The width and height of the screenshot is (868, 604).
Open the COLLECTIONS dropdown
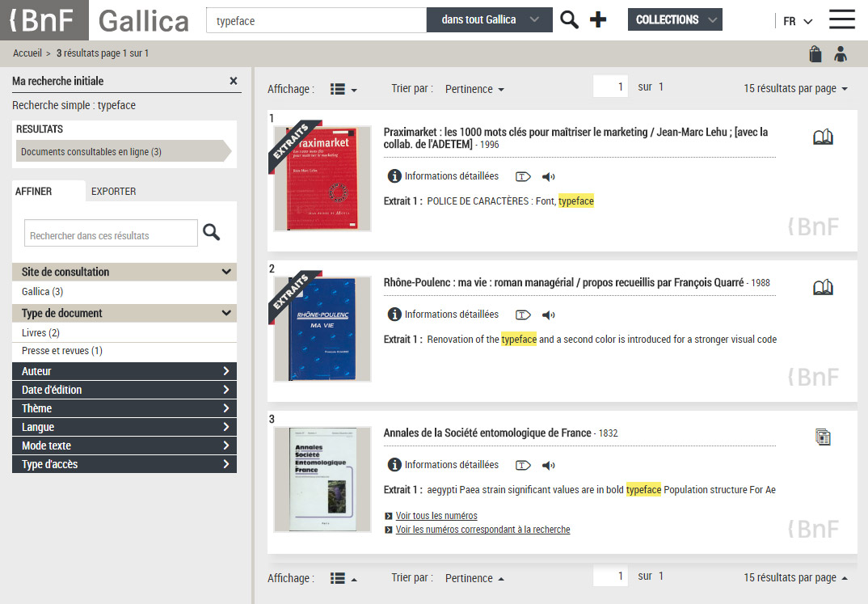coord(675,19)
